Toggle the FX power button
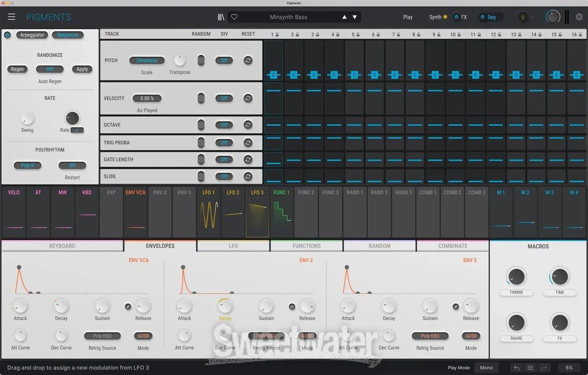This screenshot has height=375, width=588. coord(456,17)
